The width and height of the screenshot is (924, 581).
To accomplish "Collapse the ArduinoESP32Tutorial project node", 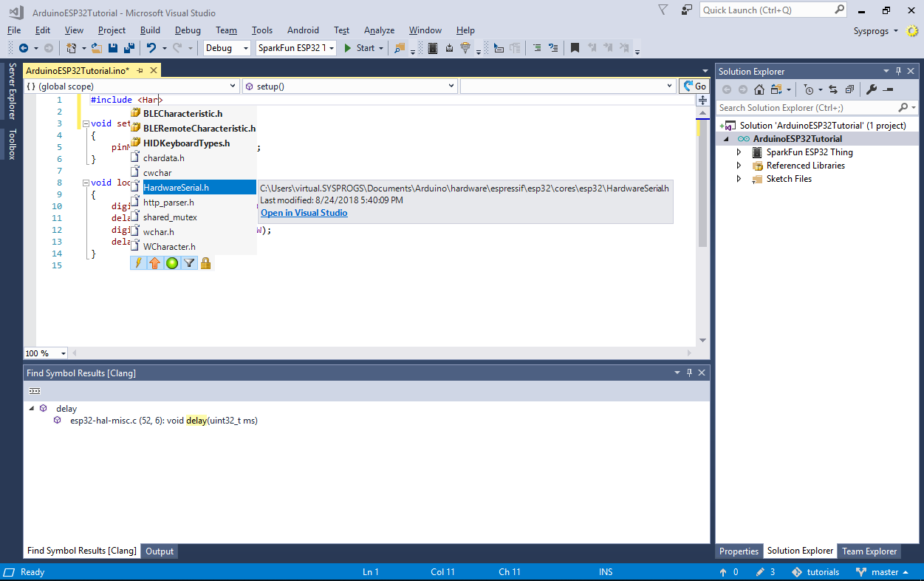I will tap(725, 139).
